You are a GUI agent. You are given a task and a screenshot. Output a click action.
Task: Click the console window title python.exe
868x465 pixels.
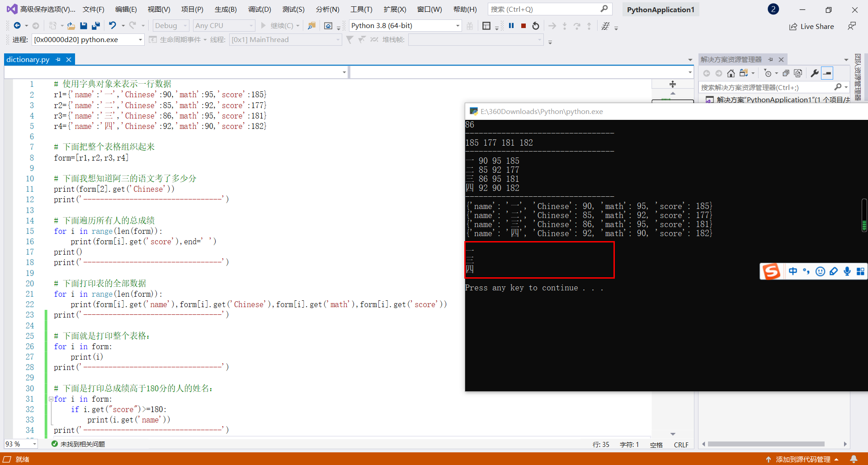click(542, 111)
